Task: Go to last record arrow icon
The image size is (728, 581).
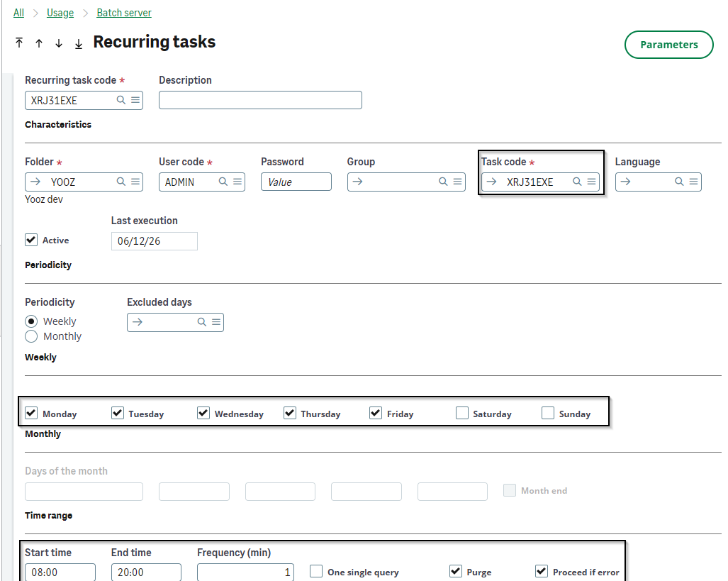Action: pyautogui.click(x=79, y=43)
